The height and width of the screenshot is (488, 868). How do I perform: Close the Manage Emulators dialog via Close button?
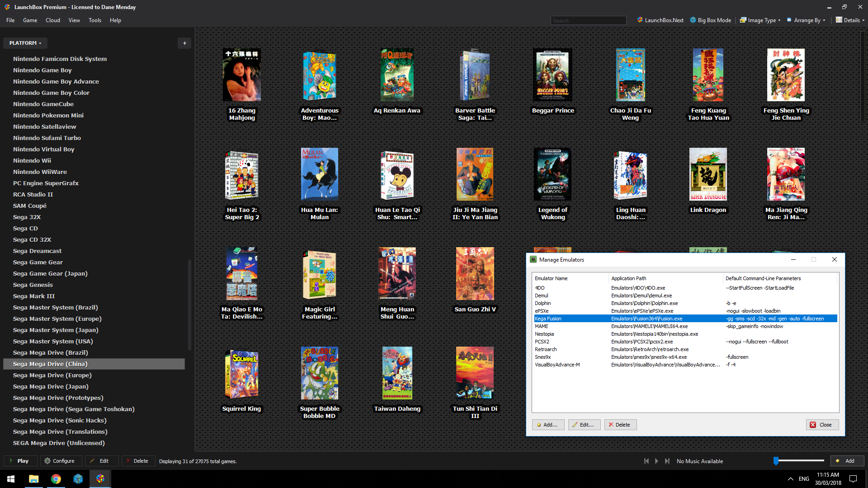coord(822,425)
